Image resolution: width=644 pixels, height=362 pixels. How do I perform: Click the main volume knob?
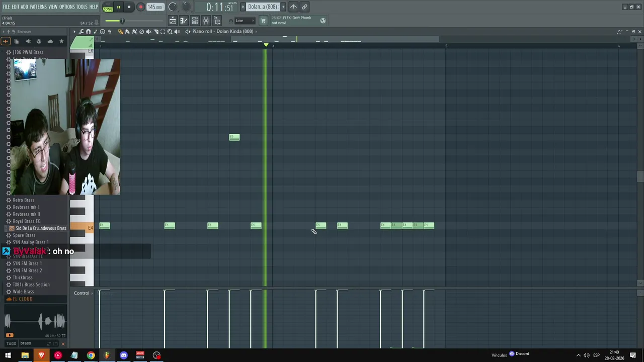[x=173, y=7]
